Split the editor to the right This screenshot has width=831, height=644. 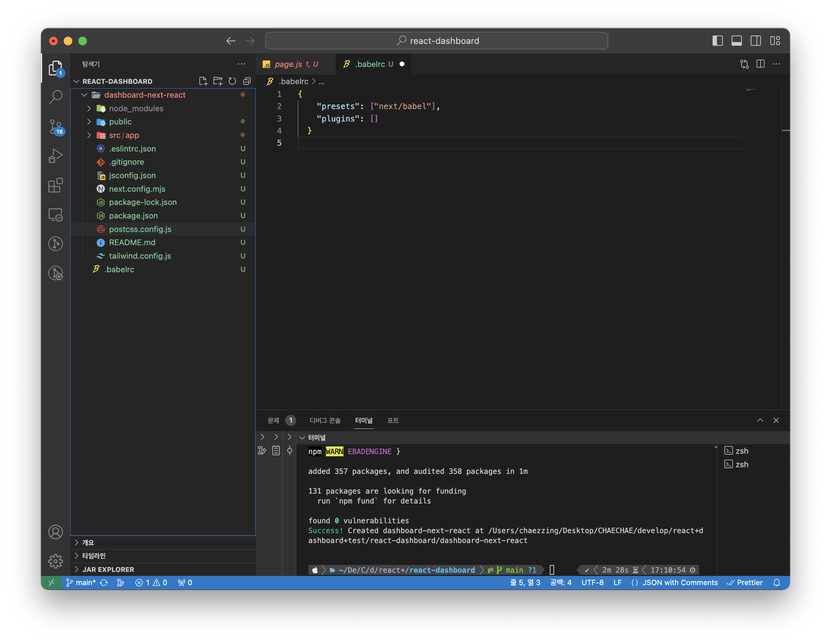[760, 64]
